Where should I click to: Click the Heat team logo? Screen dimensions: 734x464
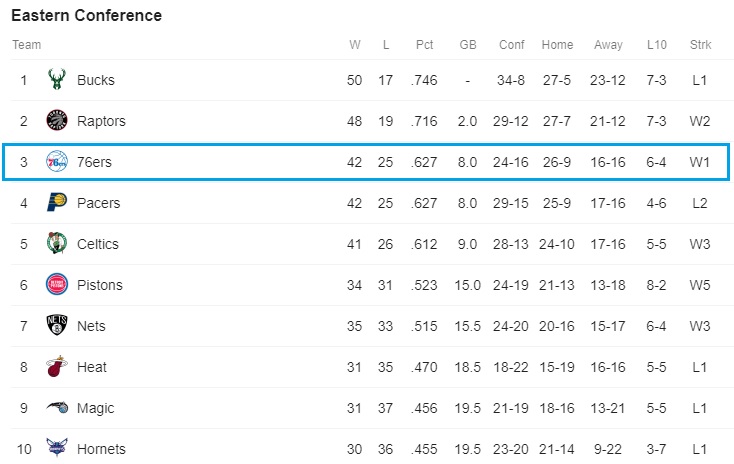tap(57, 367)
